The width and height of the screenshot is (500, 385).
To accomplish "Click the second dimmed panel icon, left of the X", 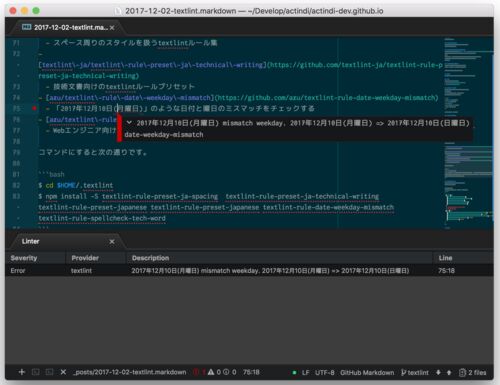I will [x=49, y=372].
